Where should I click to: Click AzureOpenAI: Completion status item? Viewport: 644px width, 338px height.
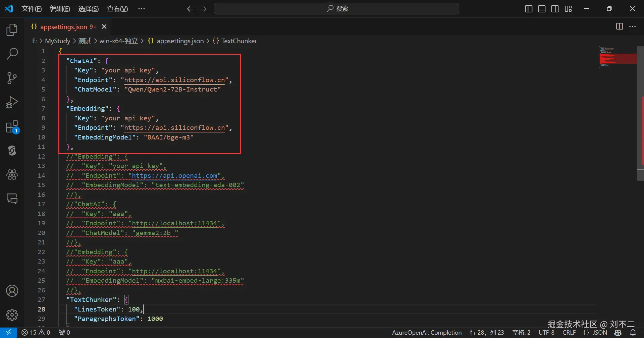pyautogui.click(x=427, y=332)
